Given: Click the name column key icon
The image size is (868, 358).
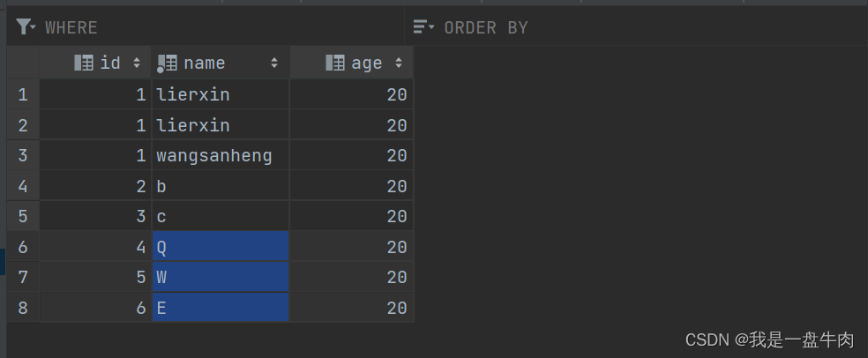Looking at the screenshot, I should click(x=167, y=63).
